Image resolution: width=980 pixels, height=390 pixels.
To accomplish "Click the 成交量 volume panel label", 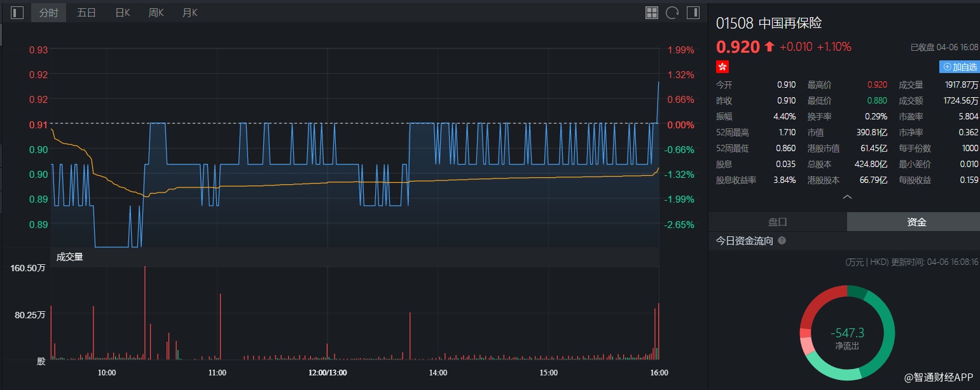I will pos(69,257).
